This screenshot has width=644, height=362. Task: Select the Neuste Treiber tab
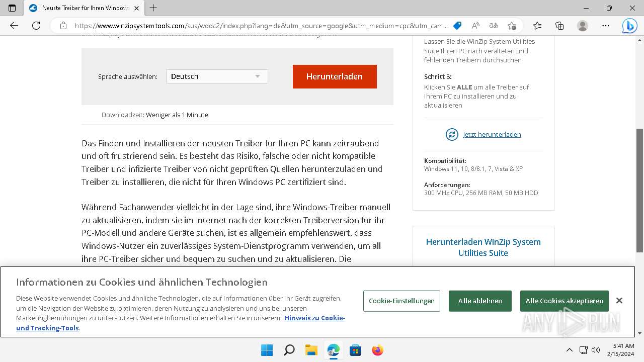coord(84,8)
